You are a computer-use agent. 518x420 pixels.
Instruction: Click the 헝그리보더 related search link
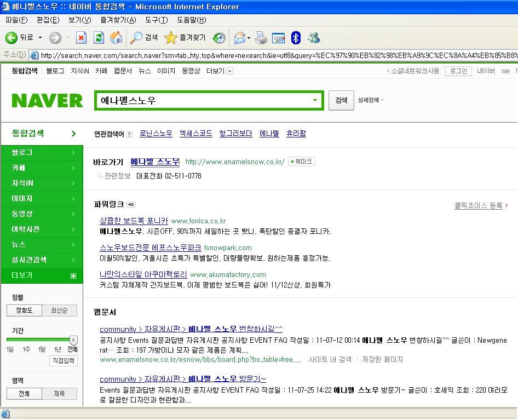(x=235, y=134)
